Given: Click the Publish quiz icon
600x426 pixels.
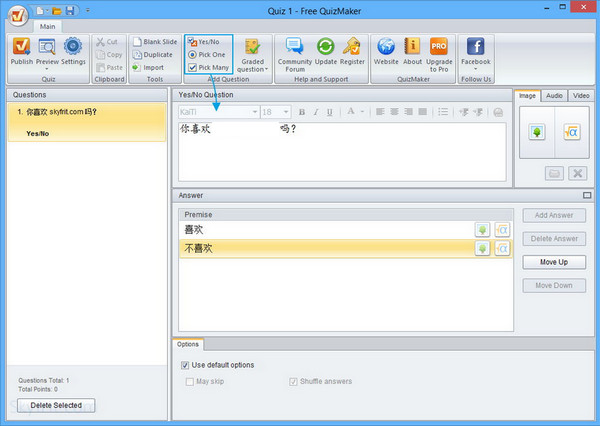Looking at the screenshot, I should click(22, 47).
